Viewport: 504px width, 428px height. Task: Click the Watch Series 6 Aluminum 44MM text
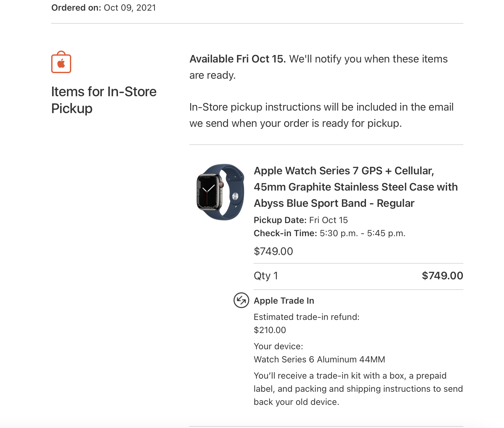tap(319, 360)
